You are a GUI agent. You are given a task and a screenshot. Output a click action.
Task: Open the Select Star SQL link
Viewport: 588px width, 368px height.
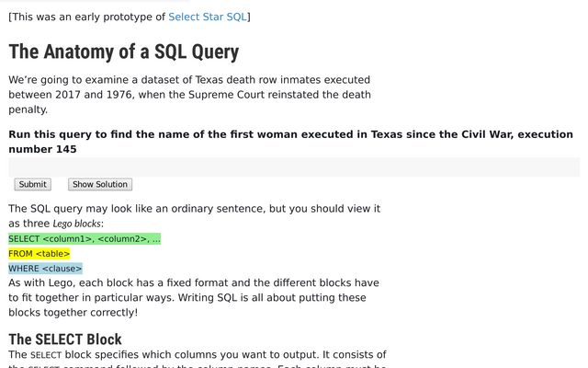tap(207, 17)
